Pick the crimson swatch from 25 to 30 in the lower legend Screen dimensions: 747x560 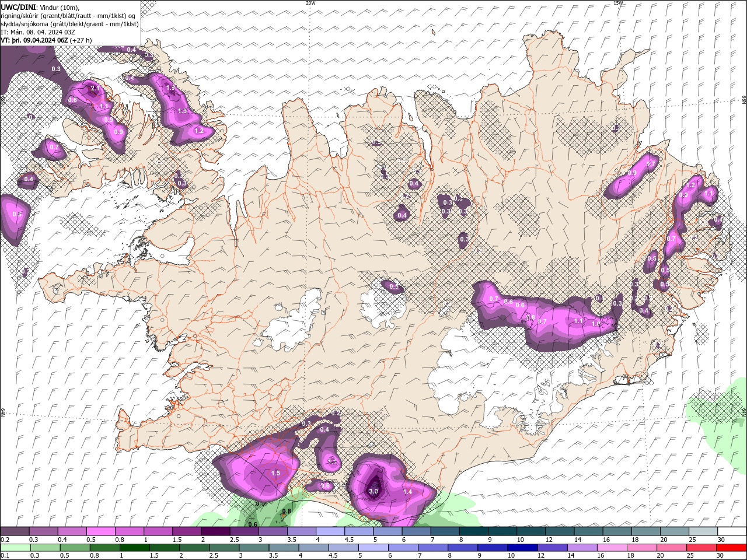coord(701,548)
